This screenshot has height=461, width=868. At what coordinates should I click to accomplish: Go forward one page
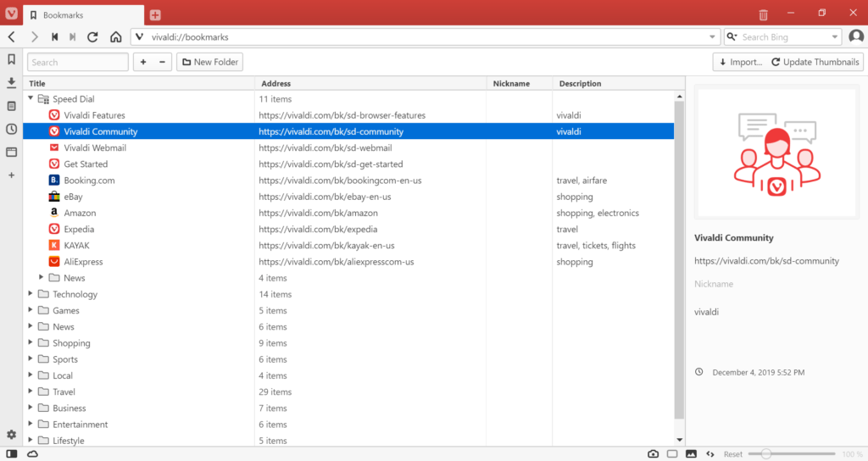[x=34, y=37]
